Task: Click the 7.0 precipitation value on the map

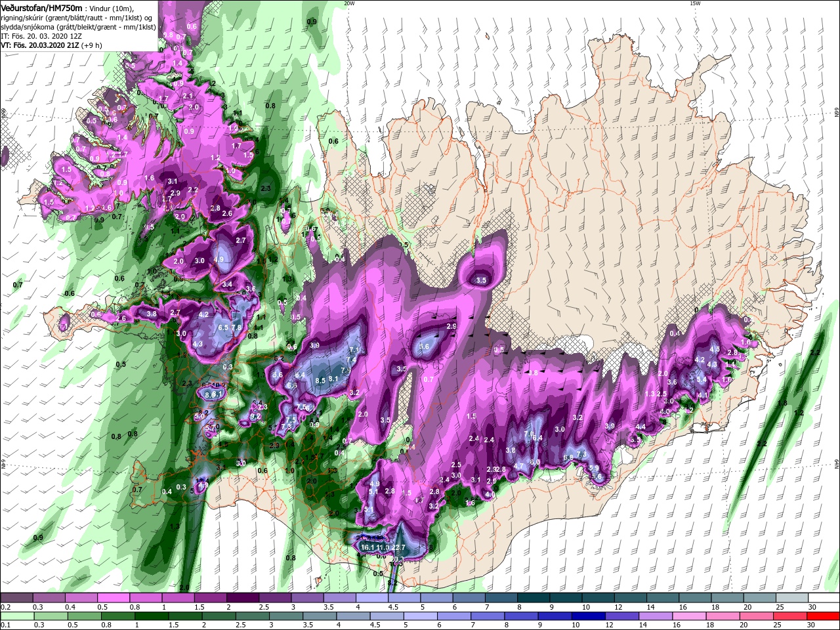Action: [529, 434]
